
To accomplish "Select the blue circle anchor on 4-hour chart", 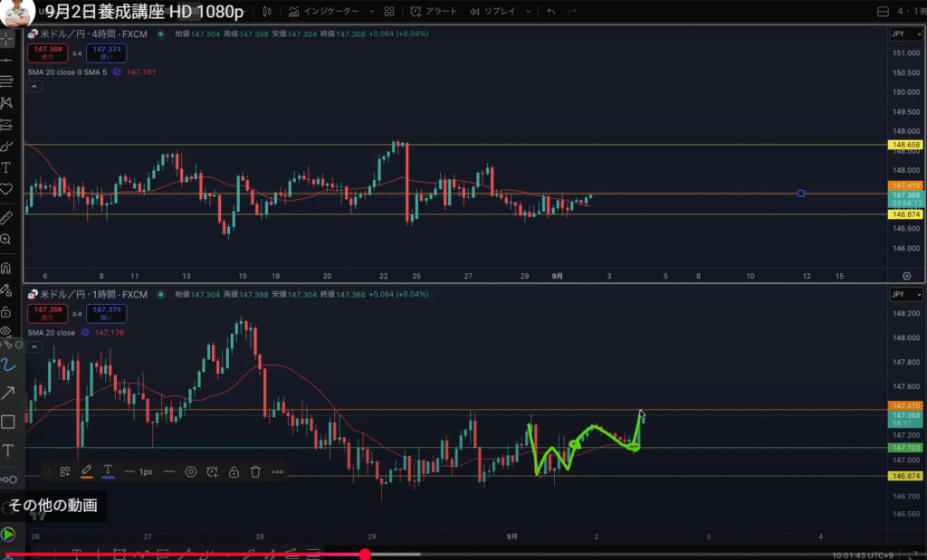I will point(800,194).
